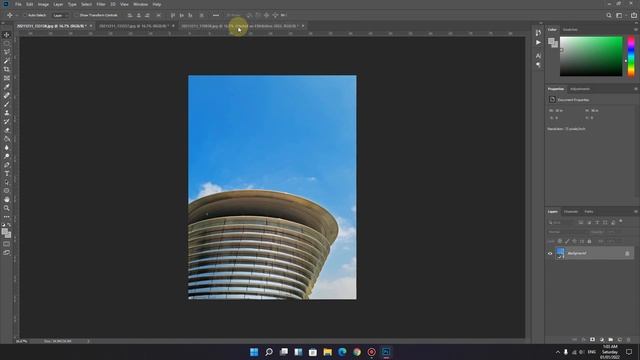Screen dimensions: 640x360
Task: Hide the Background layer eye icon
Action: coord(550,253)
